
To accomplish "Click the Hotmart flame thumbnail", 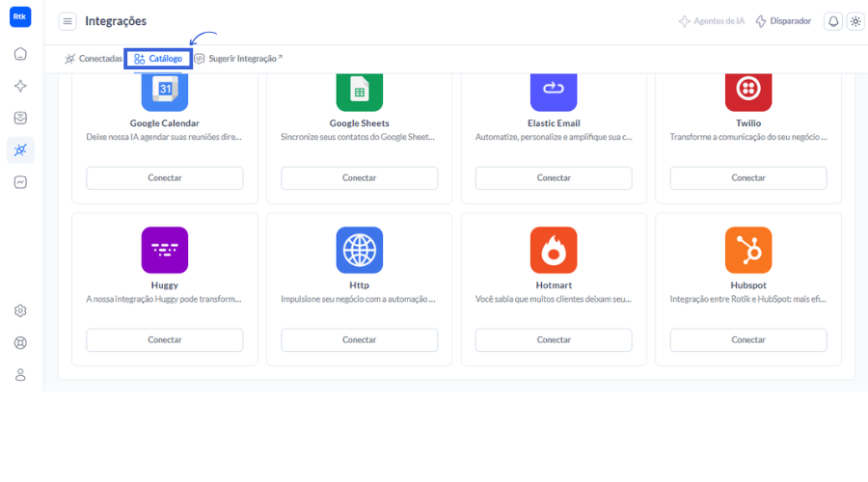I will click(x=554, y=250).
